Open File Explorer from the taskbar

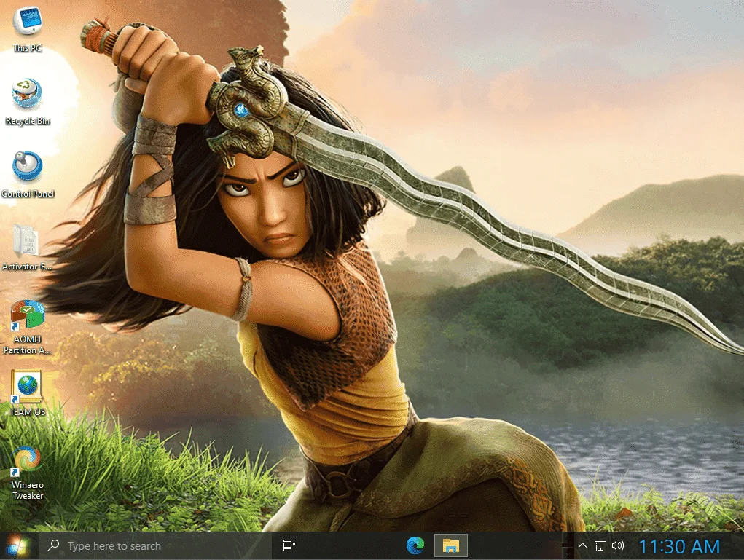[451, 545]
